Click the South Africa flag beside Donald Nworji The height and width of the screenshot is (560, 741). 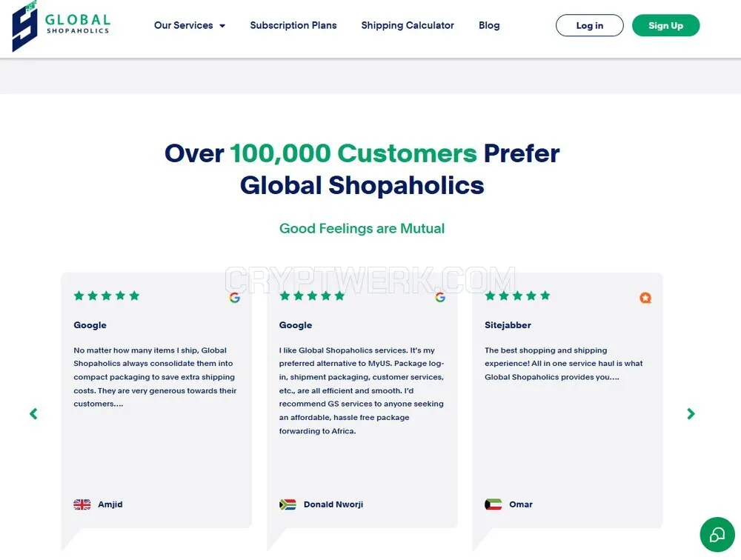288,504
